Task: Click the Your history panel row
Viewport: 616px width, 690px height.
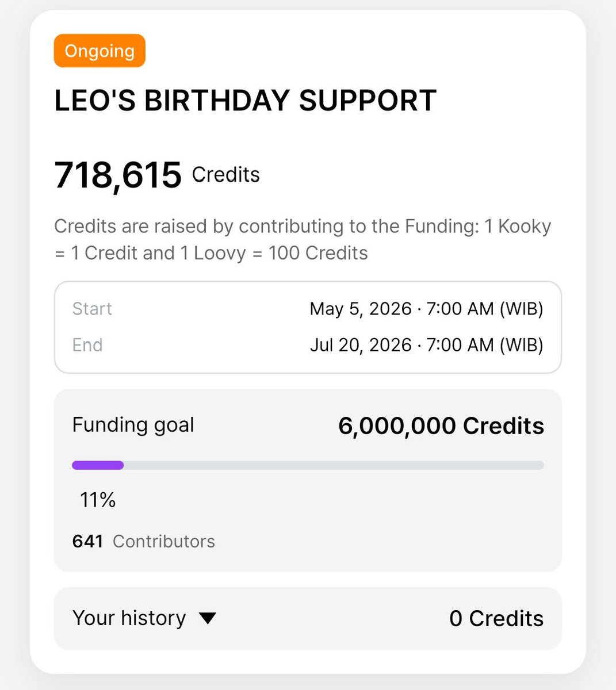Action: 308,618
